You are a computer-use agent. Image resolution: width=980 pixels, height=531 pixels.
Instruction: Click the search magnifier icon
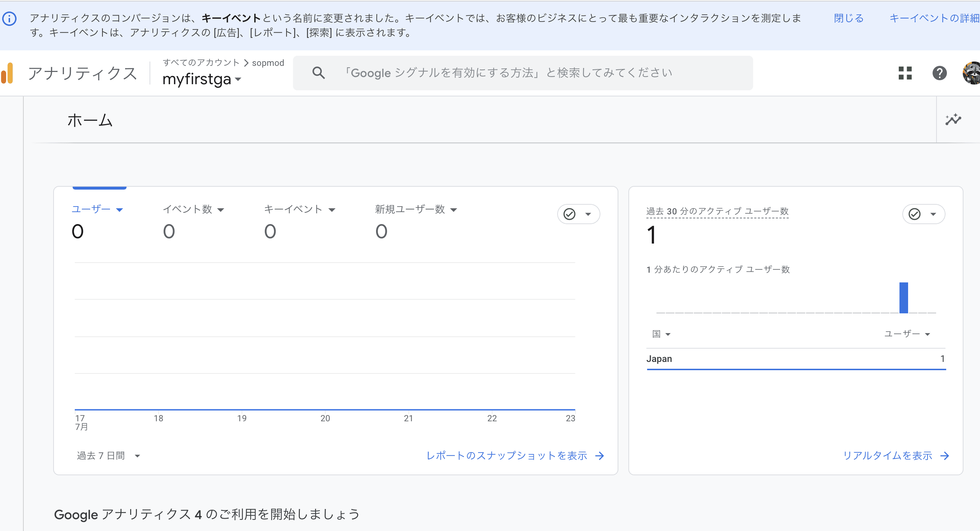click(319, 73)
